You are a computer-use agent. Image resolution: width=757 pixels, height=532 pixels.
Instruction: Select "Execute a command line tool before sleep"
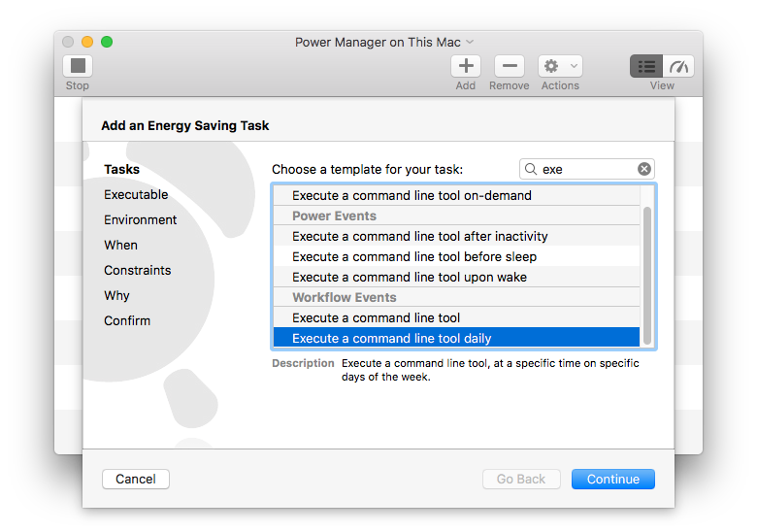456,256
